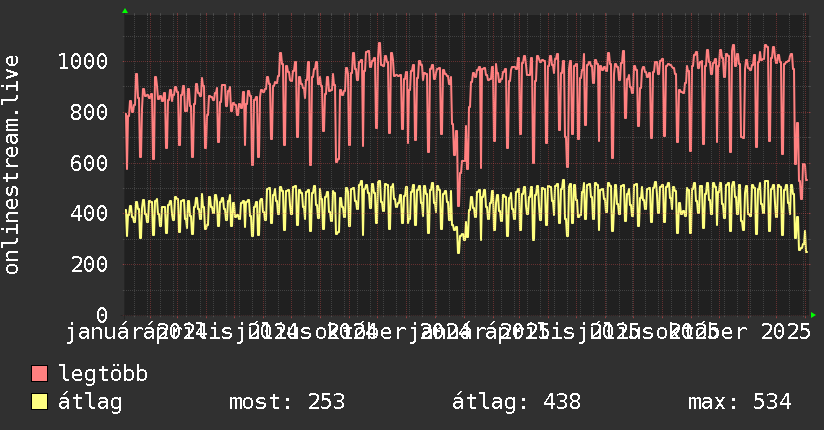Click the yellow átlag legend swatch
This screenshot has width=824, height=430.
39,402
